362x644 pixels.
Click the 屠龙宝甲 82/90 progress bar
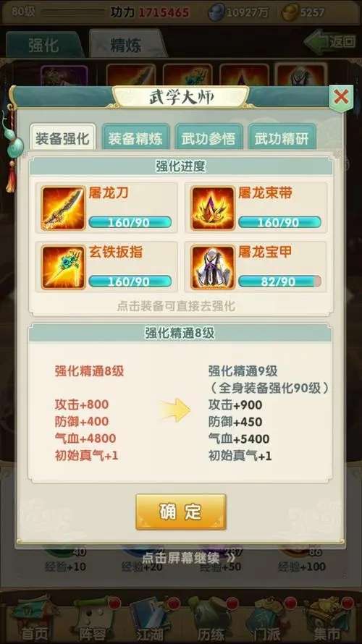pos(279,281)
